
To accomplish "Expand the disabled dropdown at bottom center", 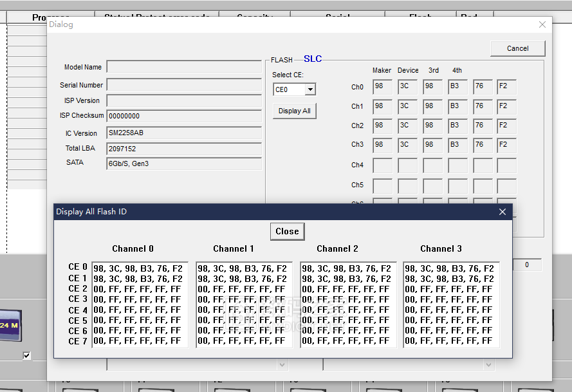I will pyautogui.click(x=281, y=365).
